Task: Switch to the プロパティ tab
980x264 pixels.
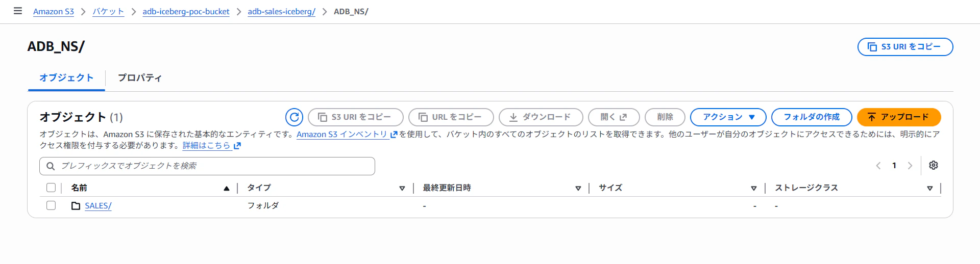Action: point(140,78)
